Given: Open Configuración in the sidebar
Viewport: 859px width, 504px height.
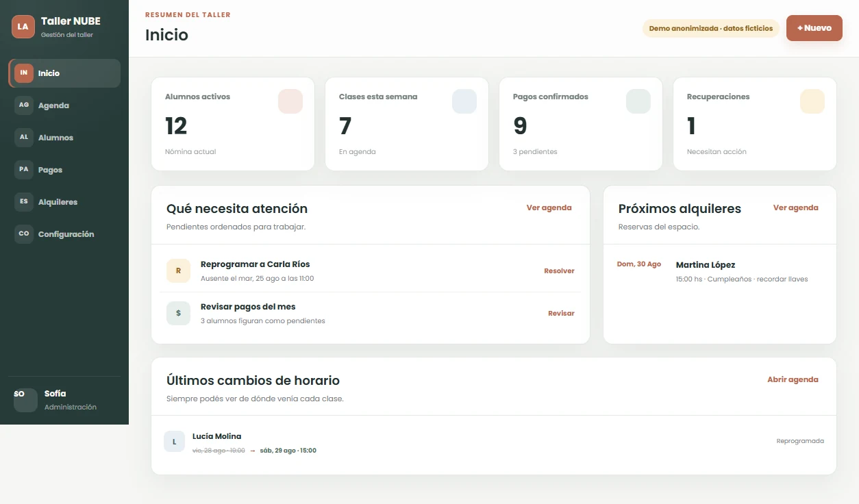Looking at the screenshot, I should (x=64, y=234).
